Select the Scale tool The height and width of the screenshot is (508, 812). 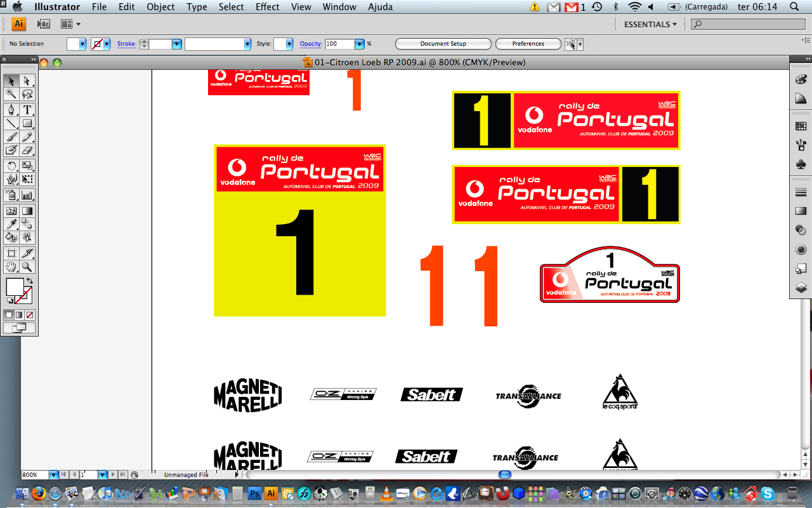(x=27, y=166)
